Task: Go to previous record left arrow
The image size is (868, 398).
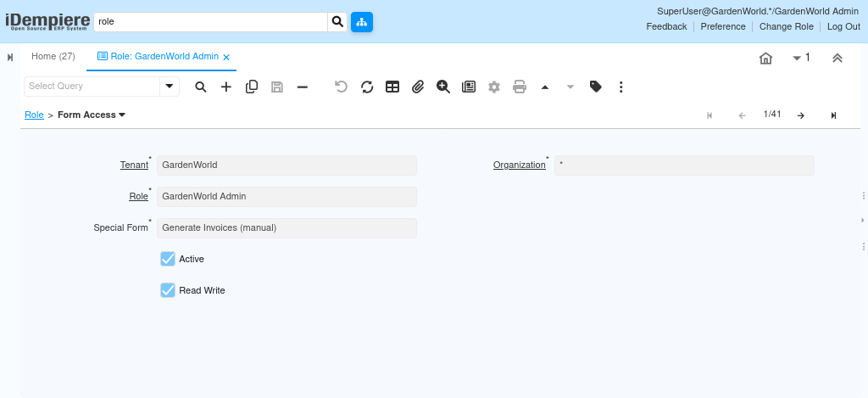Action: [x=743, y=115]
